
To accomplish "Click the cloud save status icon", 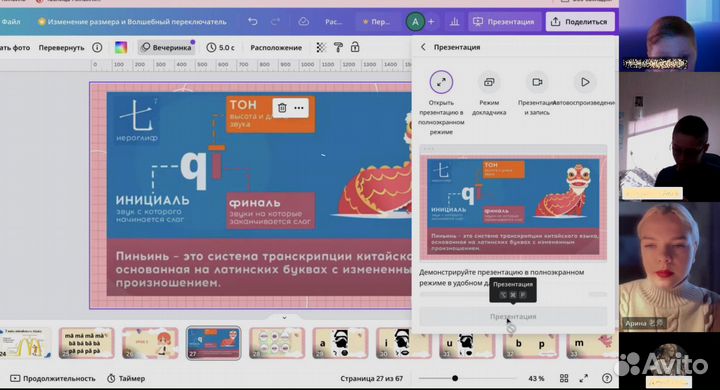I will [303, 22].
